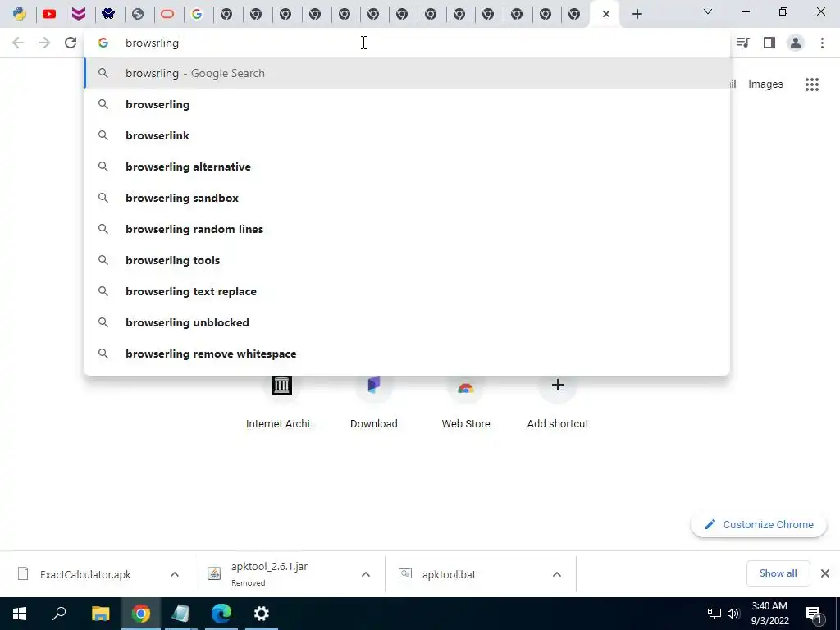This screenshot has height=630, width=840.
Task: Open the Windows Start menu
Action: pos(20,614)
